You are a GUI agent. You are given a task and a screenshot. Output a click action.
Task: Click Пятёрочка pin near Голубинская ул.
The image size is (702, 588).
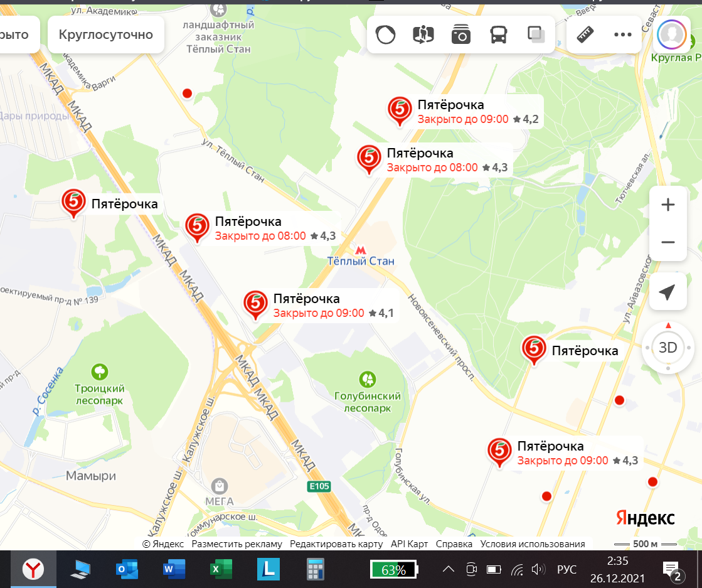point(499,452)
